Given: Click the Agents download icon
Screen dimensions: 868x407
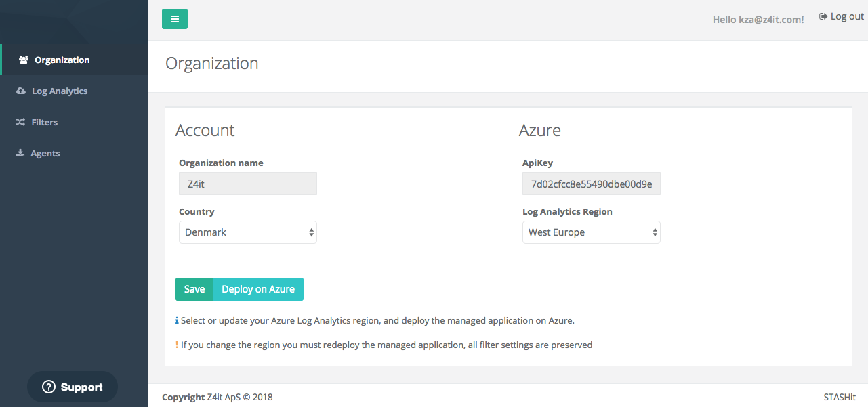Looking at the screenshot, I should coord(20,154).
